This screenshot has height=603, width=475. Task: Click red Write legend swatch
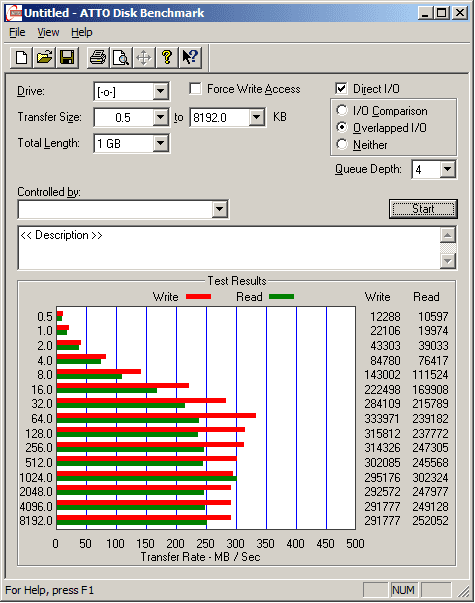(198, 297)
